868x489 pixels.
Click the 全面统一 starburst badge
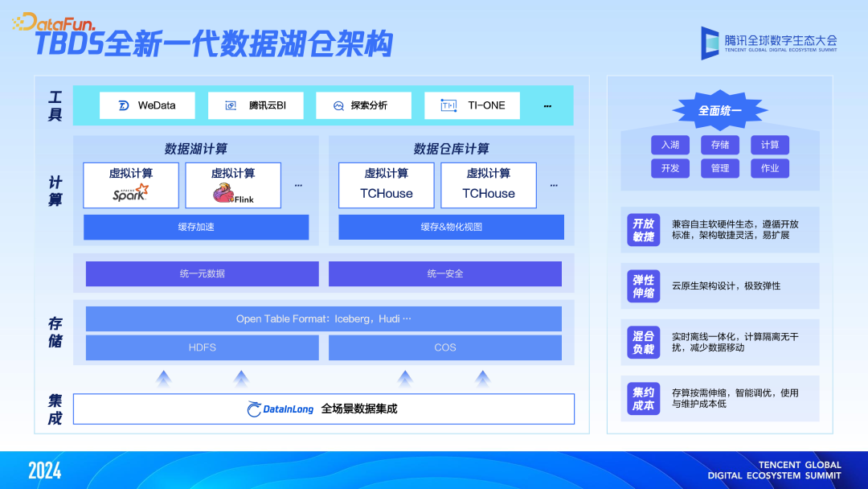pos(719,110)
